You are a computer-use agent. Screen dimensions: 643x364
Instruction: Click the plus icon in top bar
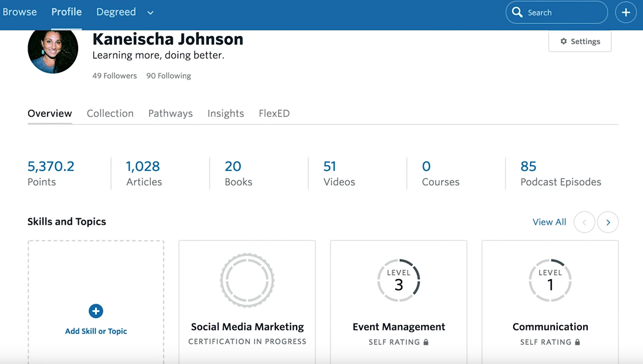click(625, 12)
